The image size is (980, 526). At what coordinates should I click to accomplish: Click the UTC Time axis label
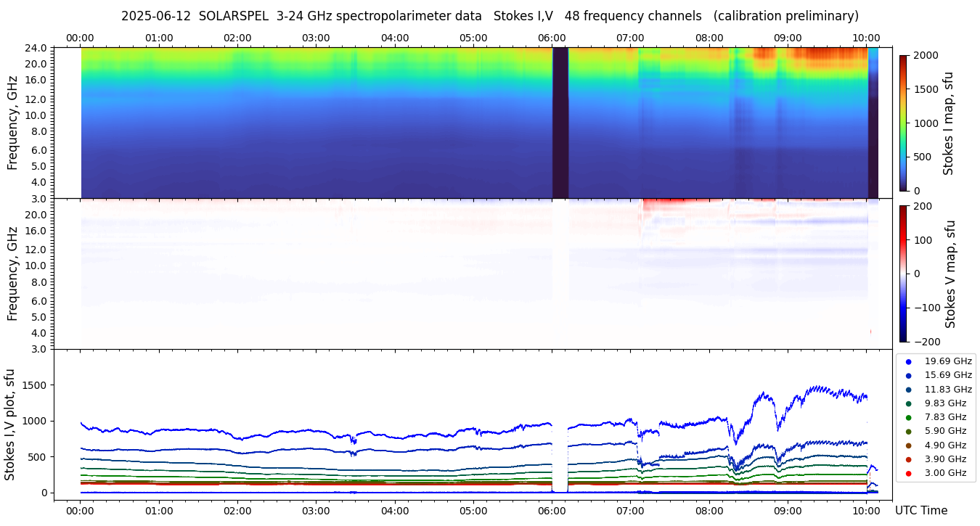[x=921, y=510]
